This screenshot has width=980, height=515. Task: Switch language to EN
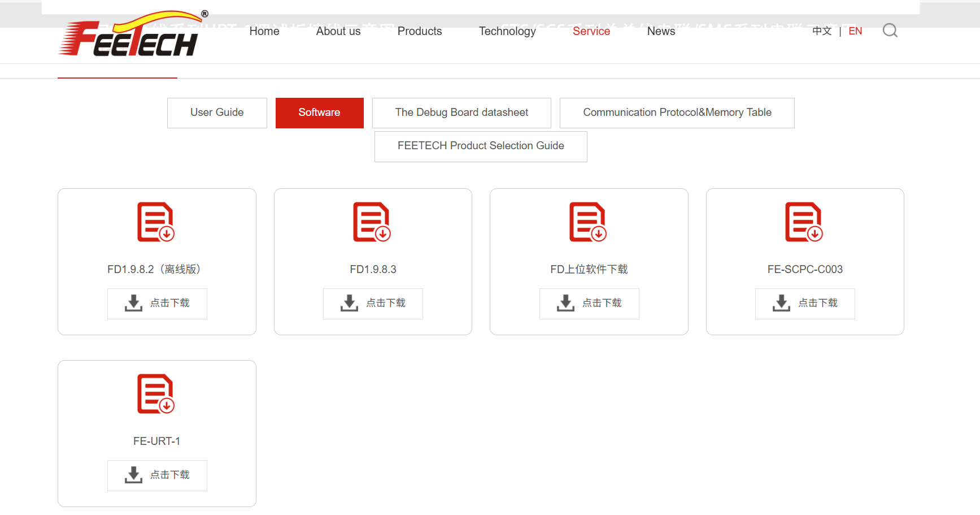pos(855,31)
